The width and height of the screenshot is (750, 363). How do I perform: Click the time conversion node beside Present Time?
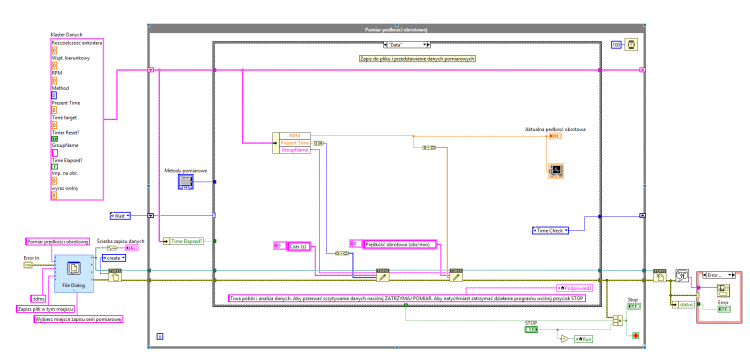coord(319,143)
